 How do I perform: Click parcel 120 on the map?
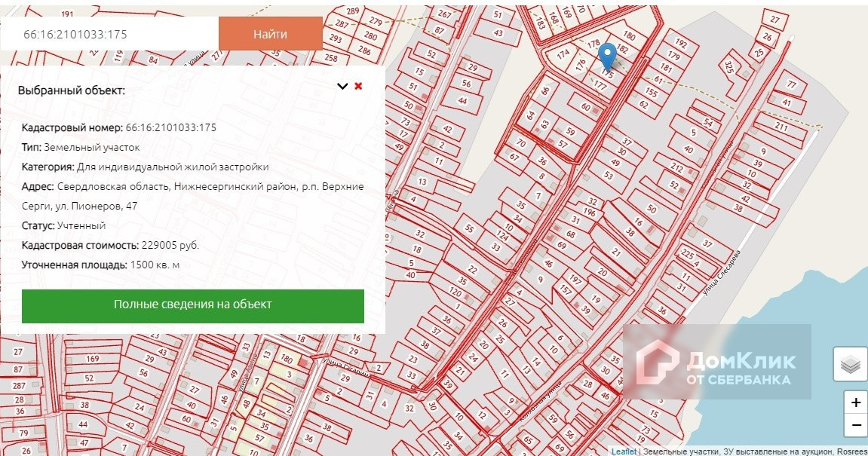tap(455, 292)
